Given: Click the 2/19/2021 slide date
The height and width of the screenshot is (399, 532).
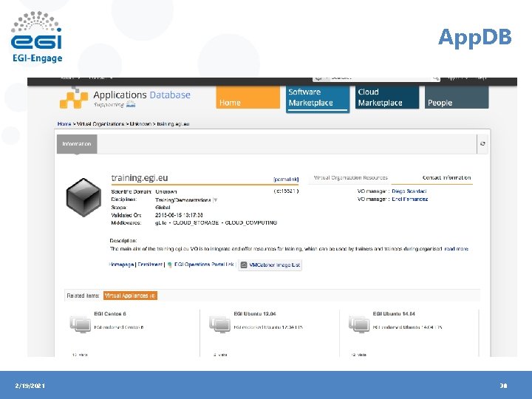Looking at the screenshot, I should [30, 386].
